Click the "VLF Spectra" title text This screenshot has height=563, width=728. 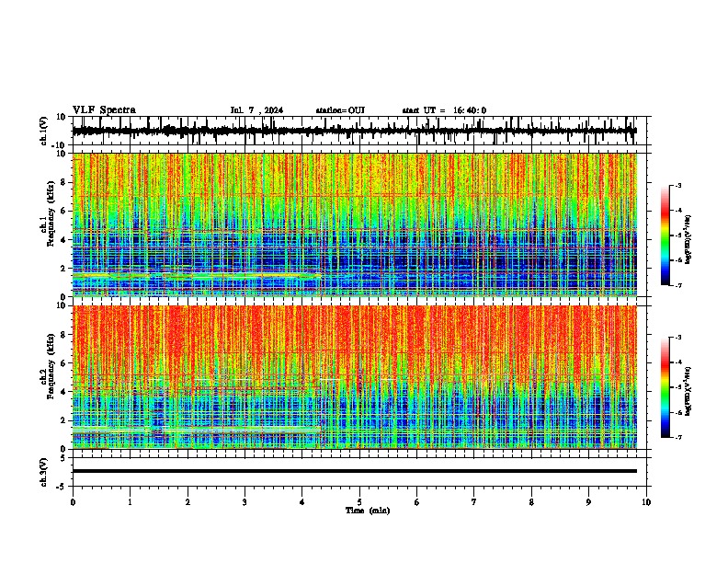(104, 110)
